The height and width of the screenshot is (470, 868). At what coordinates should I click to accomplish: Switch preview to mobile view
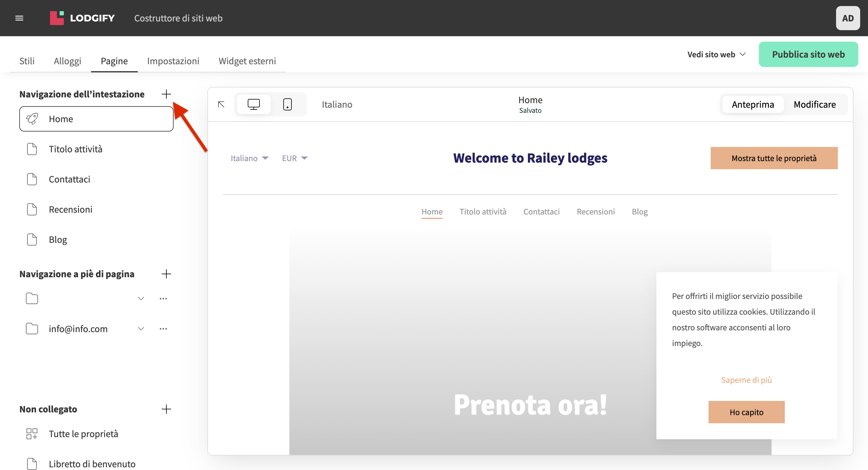[288, 104]
